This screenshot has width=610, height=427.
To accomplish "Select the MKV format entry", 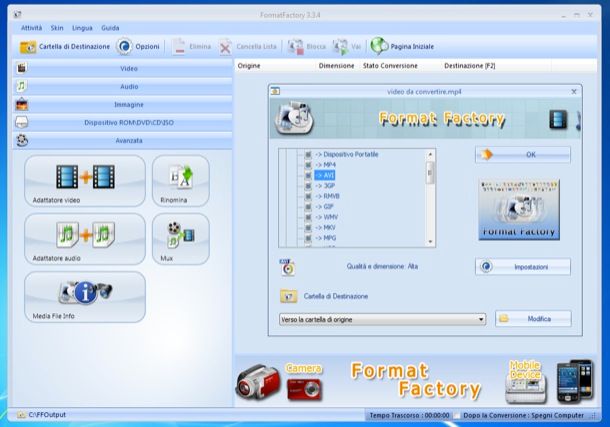I will (325, 228).
